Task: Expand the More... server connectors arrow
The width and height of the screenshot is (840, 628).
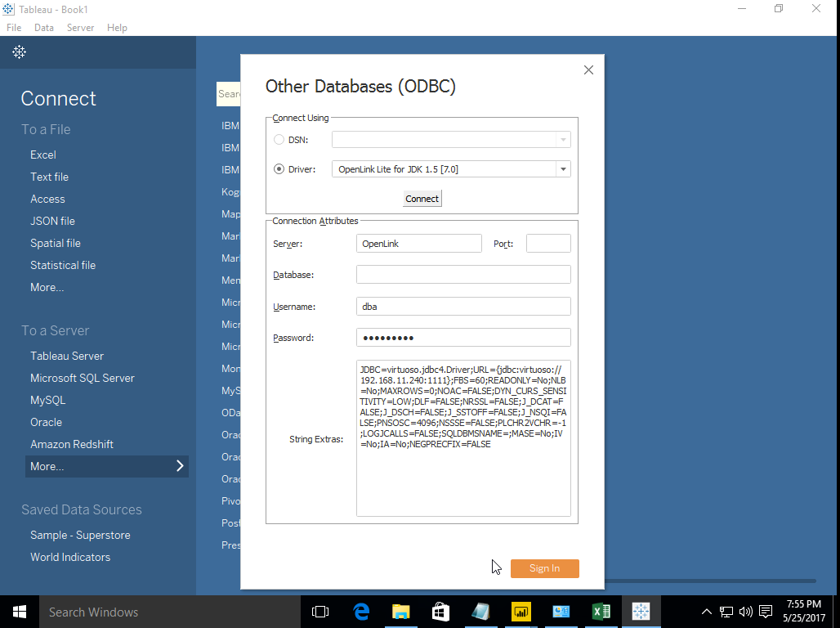Action: pos(180,466)
